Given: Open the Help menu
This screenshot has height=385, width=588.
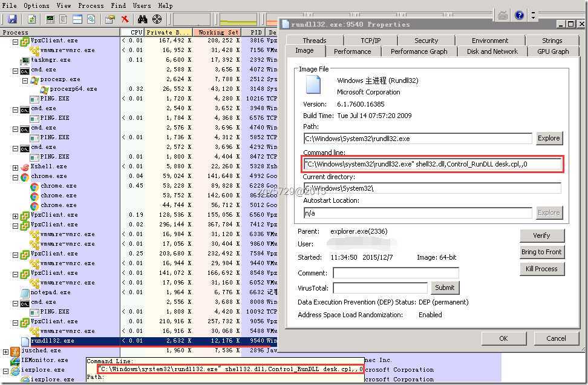Looking at the screenshot, I should pos(165,5).
